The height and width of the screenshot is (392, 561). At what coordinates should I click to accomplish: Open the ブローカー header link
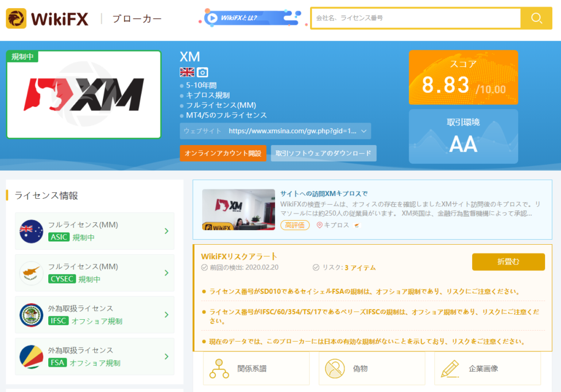click(x=137, y=19)
